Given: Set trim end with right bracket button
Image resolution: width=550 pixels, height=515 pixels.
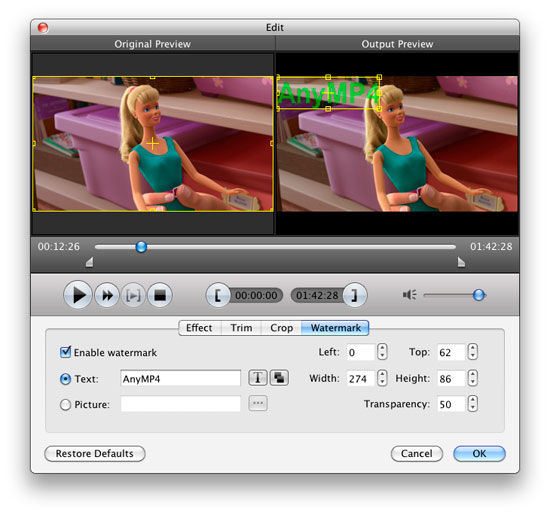Looking at the screenshot, I should coord(355,295).
